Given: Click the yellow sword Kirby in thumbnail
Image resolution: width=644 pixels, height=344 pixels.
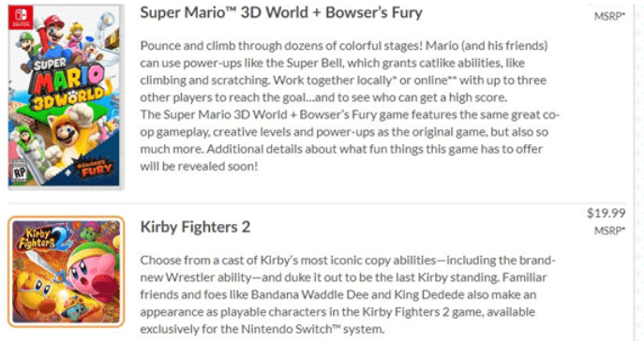Looking at the screenshot, I should tap(35, 290).
